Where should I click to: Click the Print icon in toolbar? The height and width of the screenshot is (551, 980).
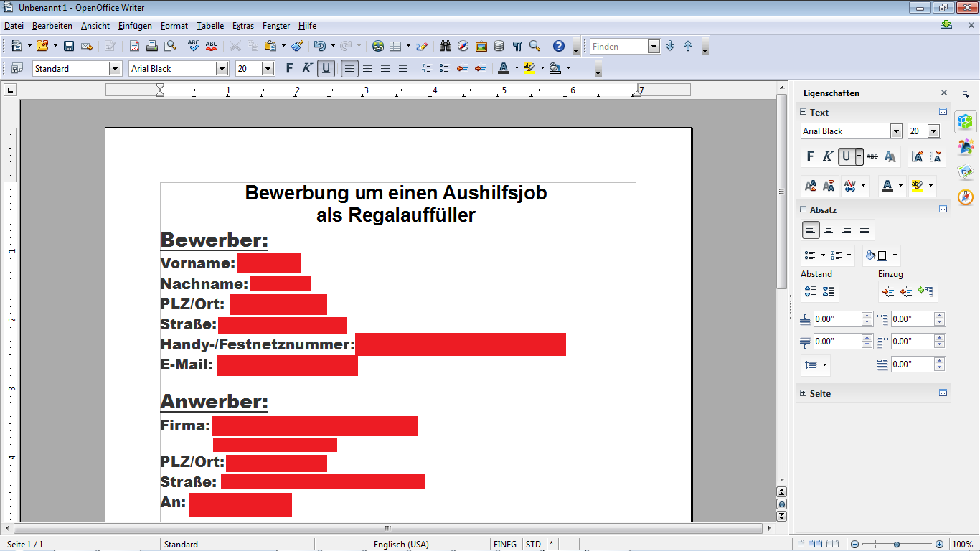pos(152,46)
